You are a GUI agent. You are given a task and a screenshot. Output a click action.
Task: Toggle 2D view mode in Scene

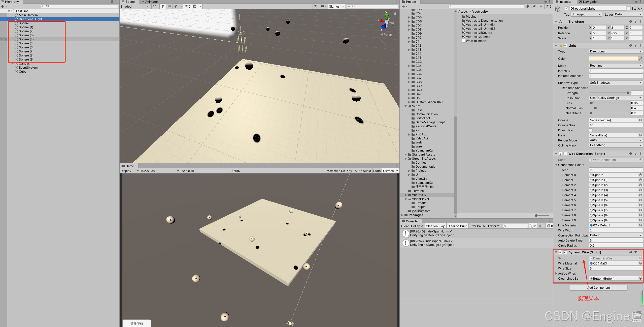click(155, 6)
